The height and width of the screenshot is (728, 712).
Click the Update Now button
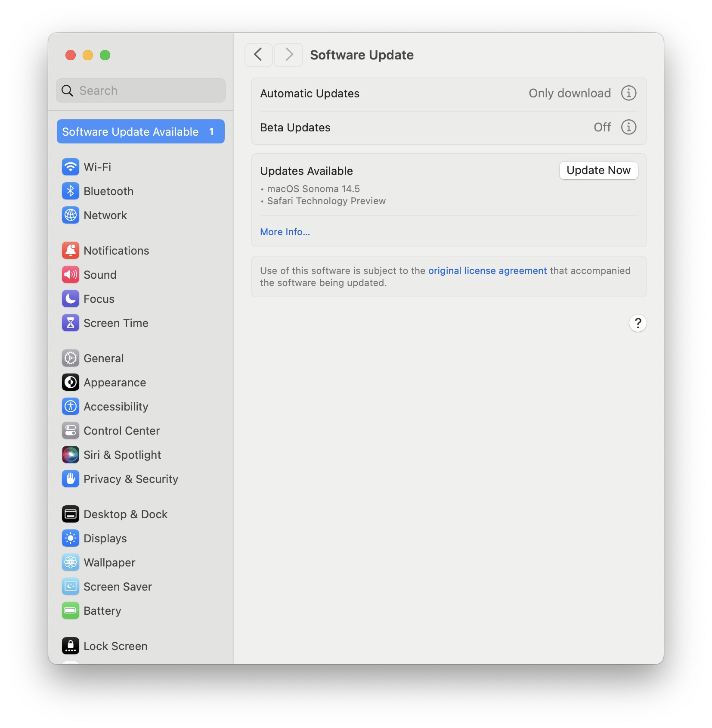pos(598,171)
